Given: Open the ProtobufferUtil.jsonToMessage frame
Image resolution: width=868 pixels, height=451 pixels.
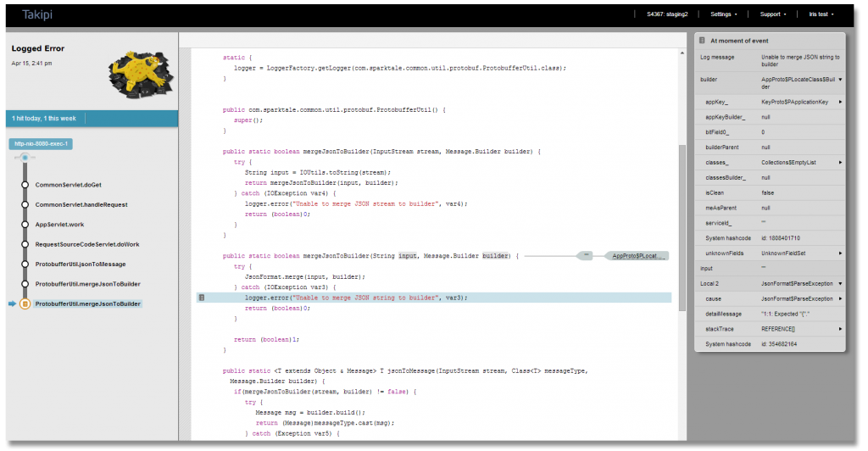Looking at the screenshot, I should 81,264.
